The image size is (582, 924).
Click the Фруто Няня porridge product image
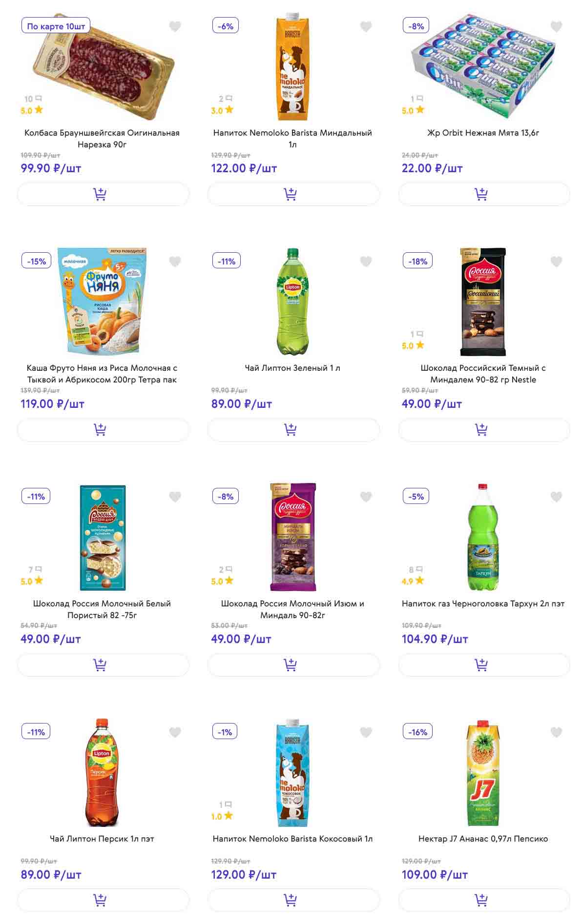point(102,301)
